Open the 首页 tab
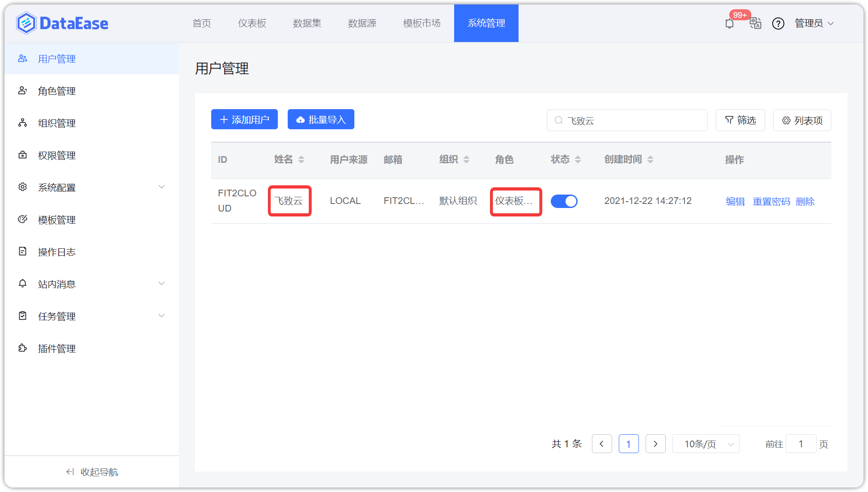This screenshot has height=492, width=868. pos(202,23)
